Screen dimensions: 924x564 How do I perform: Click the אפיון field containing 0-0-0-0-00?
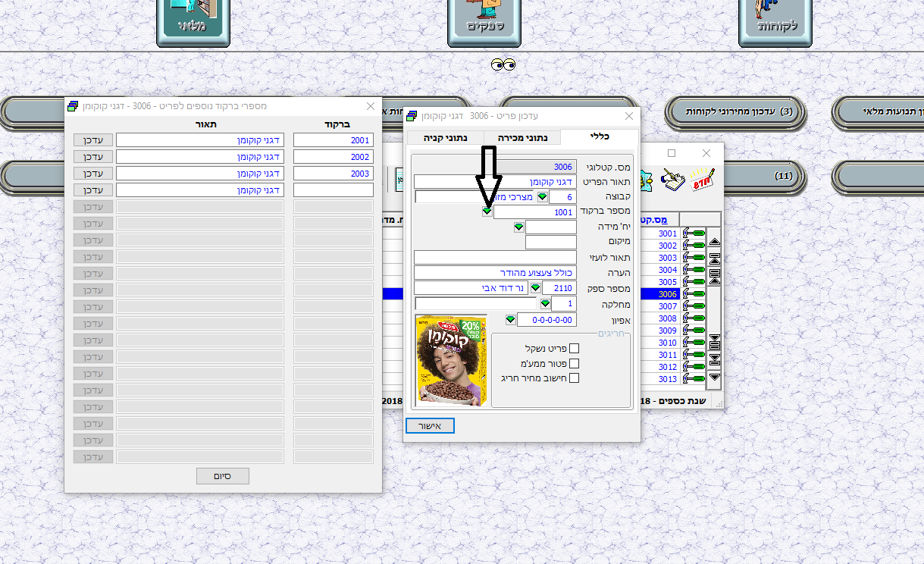click(547, 320)
